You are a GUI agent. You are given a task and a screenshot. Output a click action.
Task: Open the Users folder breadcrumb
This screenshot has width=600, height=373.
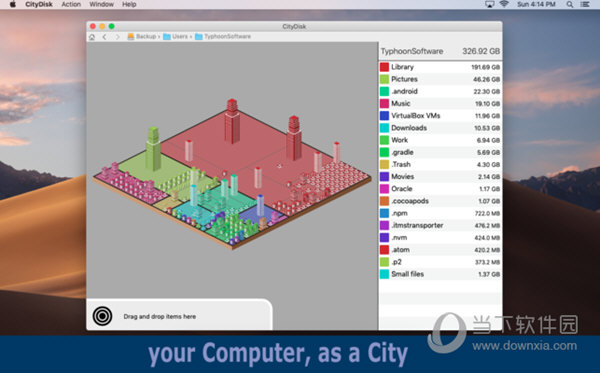point(176,37)
